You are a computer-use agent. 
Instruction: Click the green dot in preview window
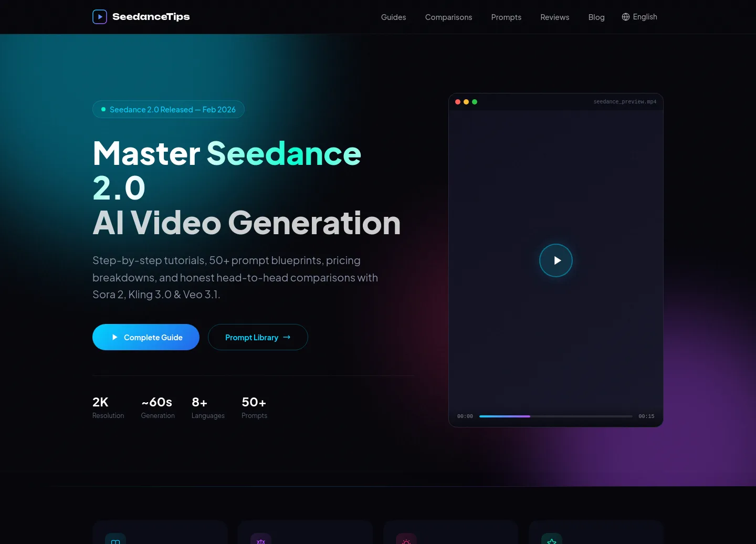475,102
